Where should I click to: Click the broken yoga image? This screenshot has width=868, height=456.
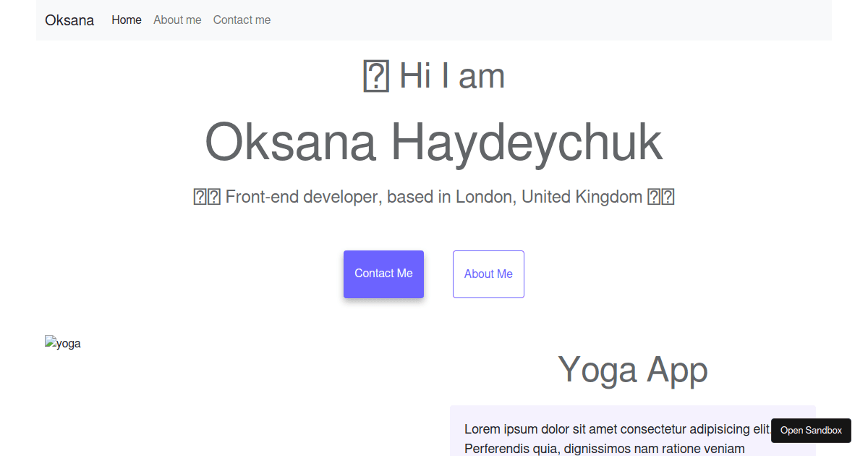(x=63, y=343)
